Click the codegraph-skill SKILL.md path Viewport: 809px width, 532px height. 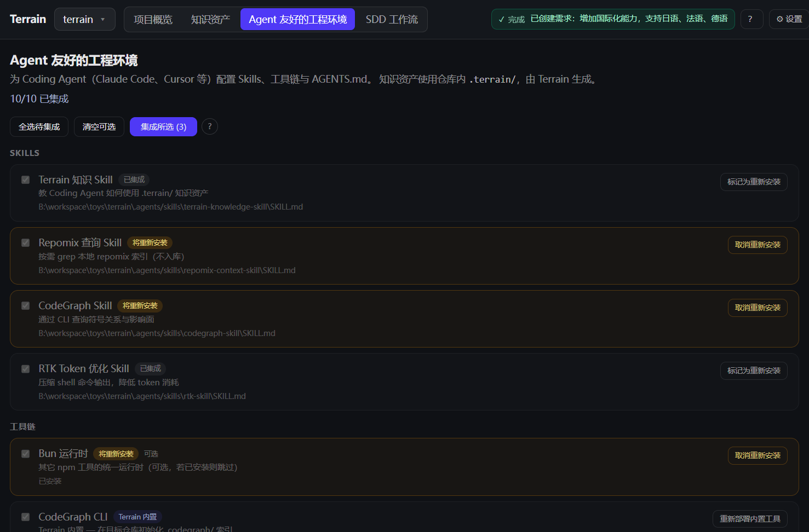coord(157,333)
